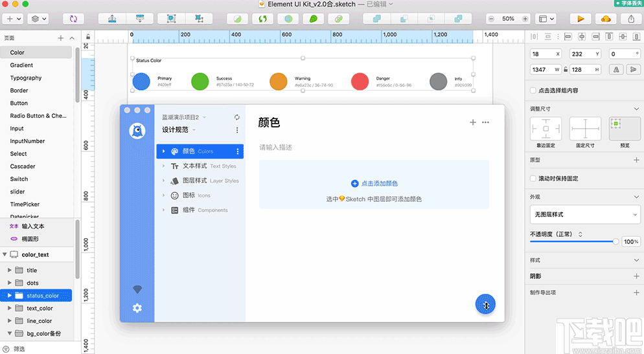This screenshot has height=354, width=644.
Task: Enable the 滚动时保持固定 checkbox
Action: coord(533,179)
